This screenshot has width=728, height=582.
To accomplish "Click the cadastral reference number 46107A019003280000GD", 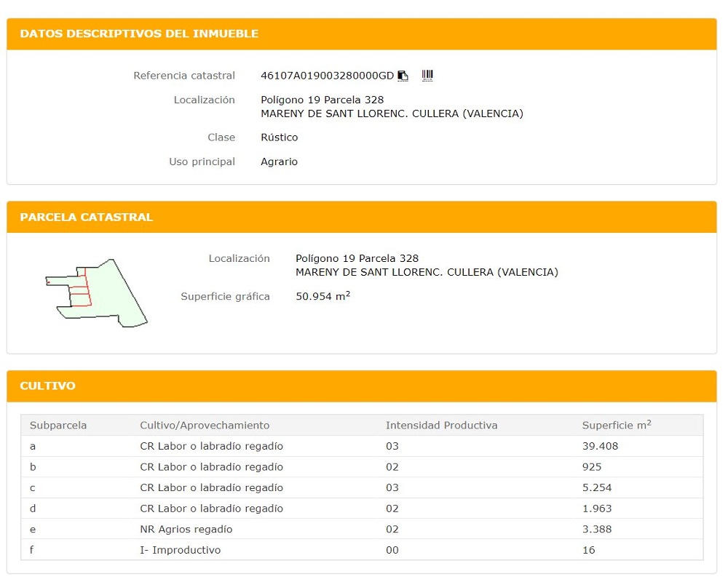I will pos(327,76).
